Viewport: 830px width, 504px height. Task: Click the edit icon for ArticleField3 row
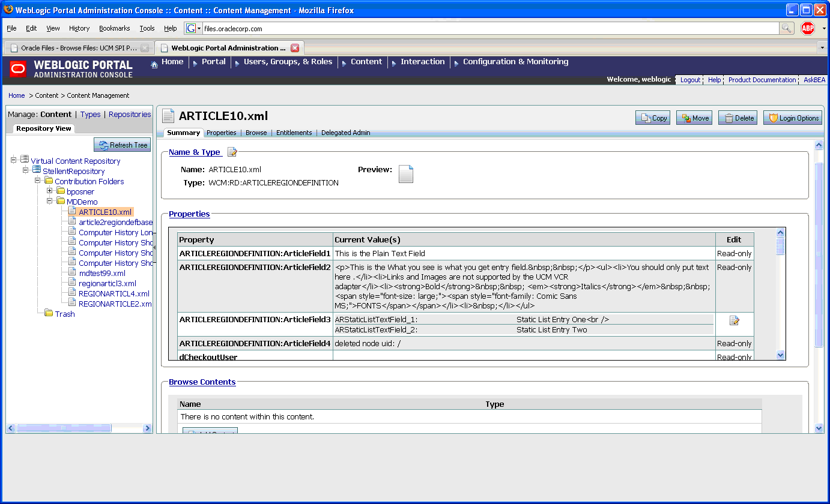tap(734, 320)
